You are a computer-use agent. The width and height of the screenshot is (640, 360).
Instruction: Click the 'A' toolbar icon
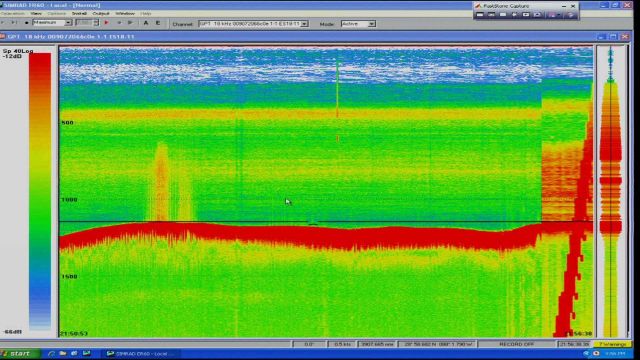click(146, 23)
